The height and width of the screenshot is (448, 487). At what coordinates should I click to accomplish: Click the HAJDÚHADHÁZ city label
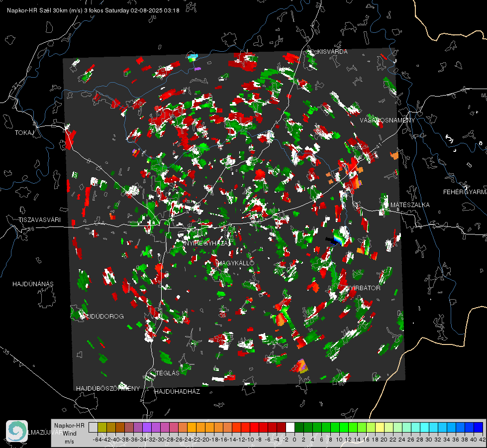(x=177, y=391)
